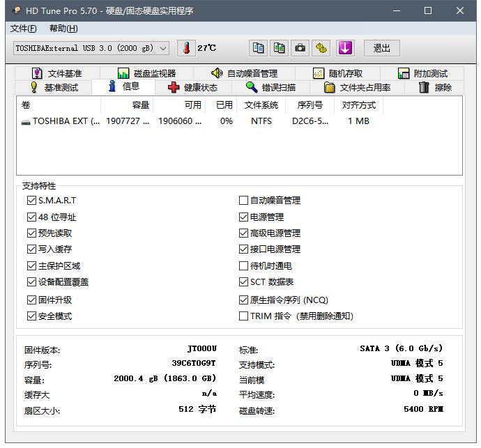Click the drive icon of TOSHIBA EXT volume
The image size is (481, 448).
point(26,123)
